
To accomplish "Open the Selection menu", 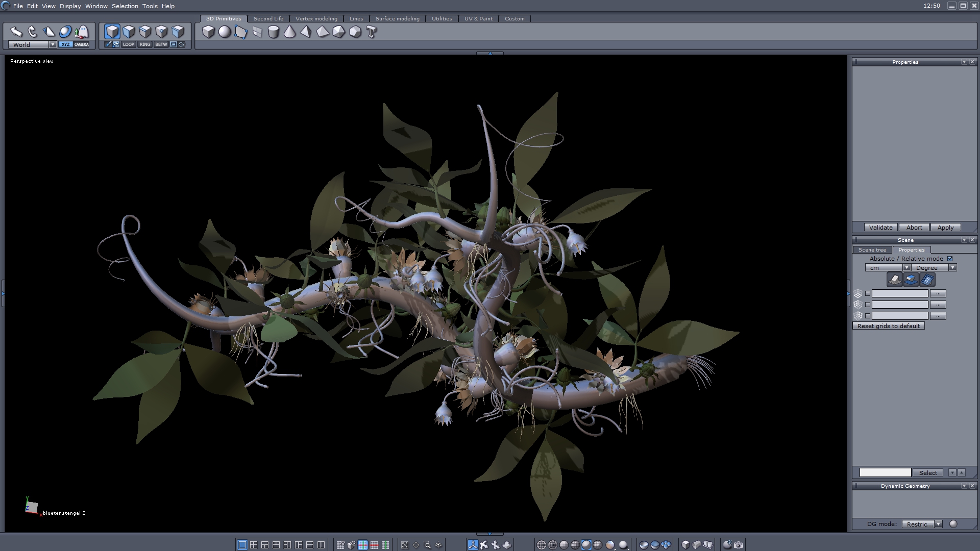I will coord(125,6).
